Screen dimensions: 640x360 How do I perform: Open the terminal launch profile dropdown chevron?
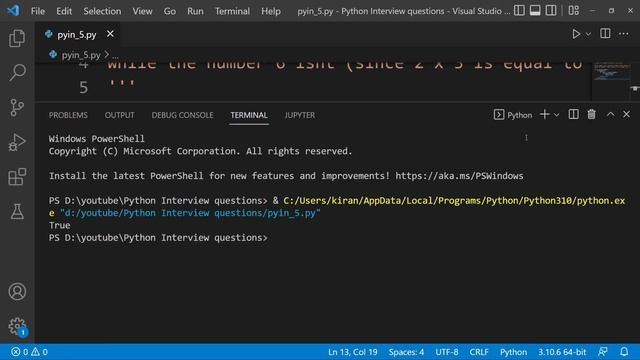pyautogui.click(x=556, y=115)
